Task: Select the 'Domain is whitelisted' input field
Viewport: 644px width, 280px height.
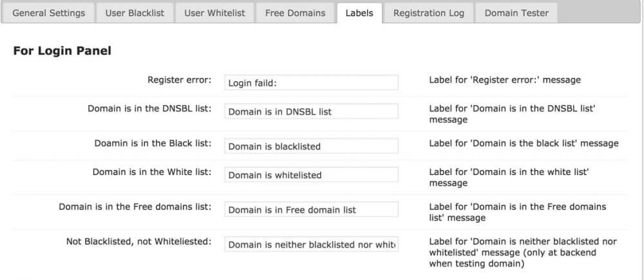Action: (x=311, y=174)
